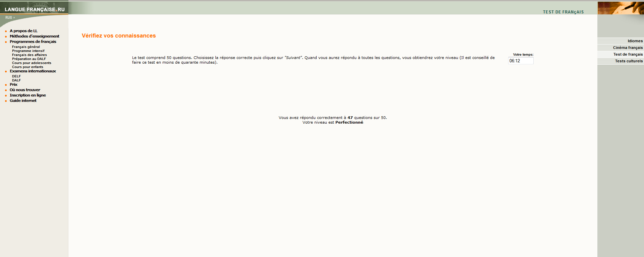Open Inscription en ligne page
The image size is (644, 257).
[28, 95]
